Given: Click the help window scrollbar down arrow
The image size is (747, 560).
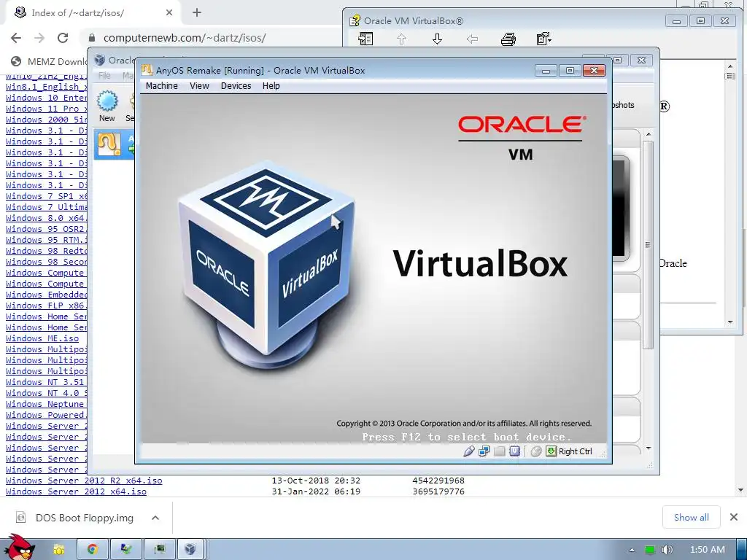Looking at the screenshot, I should 730,322.
